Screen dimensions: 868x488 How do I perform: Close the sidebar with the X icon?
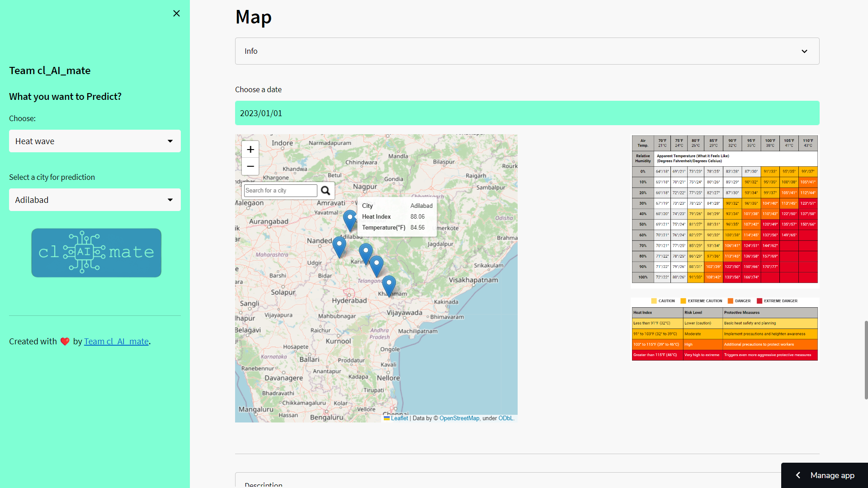coord(176,14)
